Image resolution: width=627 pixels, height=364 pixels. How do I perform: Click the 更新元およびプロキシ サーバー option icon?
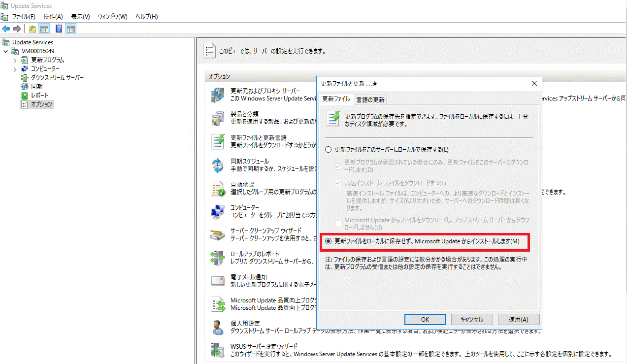click(x=218, y=95)
